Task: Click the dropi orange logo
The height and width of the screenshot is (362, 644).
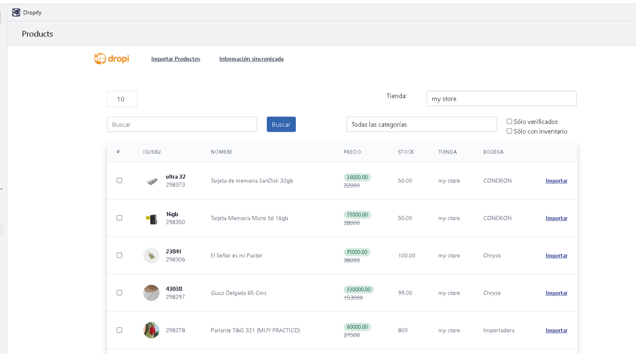Action: (111, 59)
